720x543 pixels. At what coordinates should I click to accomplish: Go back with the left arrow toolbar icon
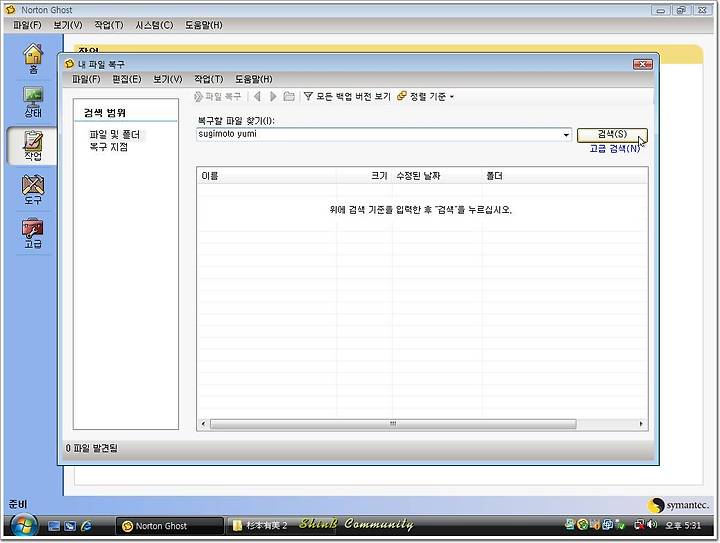(x=257, y=96)
